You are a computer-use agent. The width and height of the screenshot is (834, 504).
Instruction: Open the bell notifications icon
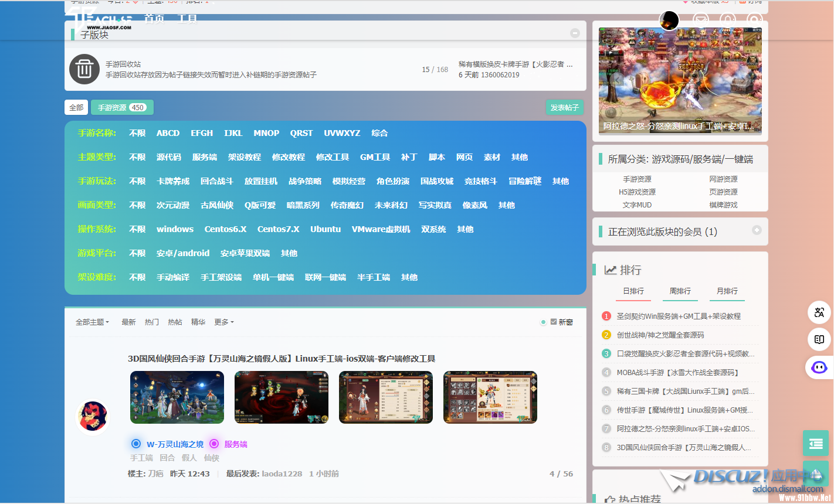[x=728, y=21]
